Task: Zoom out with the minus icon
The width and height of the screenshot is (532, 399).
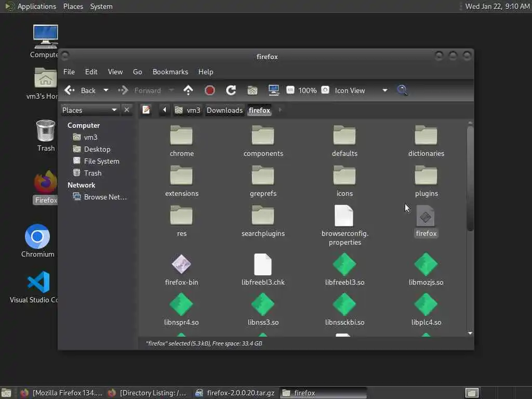Action: 290,90
